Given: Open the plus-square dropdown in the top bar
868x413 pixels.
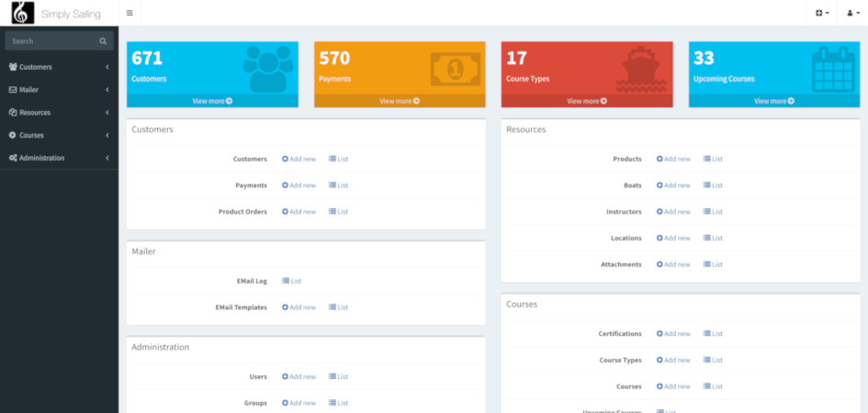Looking at the screenshot, I should (822, 13).
